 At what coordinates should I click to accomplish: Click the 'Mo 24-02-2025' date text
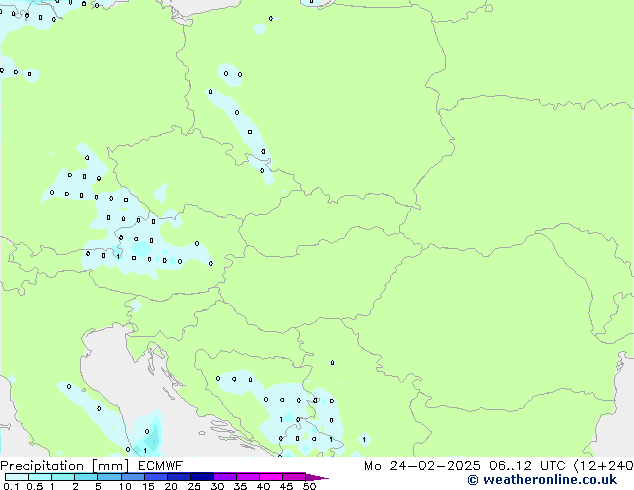422,466
